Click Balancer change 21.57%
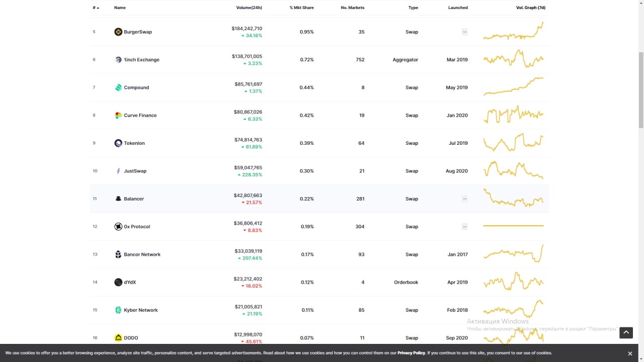This screenshot has height=362, width=644. [252, 203]
